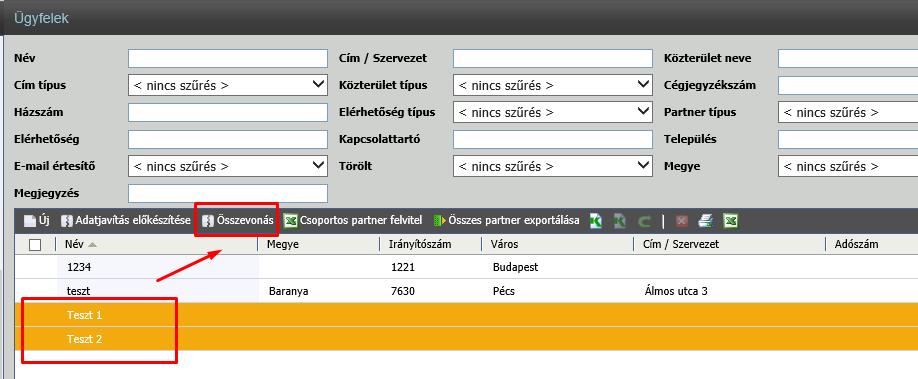918x379 pixels.
Task: Click into the Megjegyzés filter field
Action: pyautogui.click(x=228, y=193)
